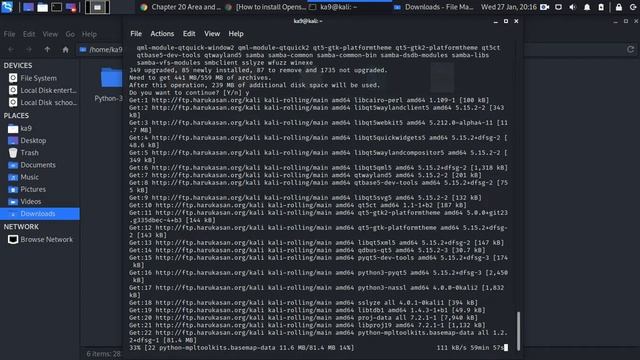Open terminal File menu

(x=136, y=34)
